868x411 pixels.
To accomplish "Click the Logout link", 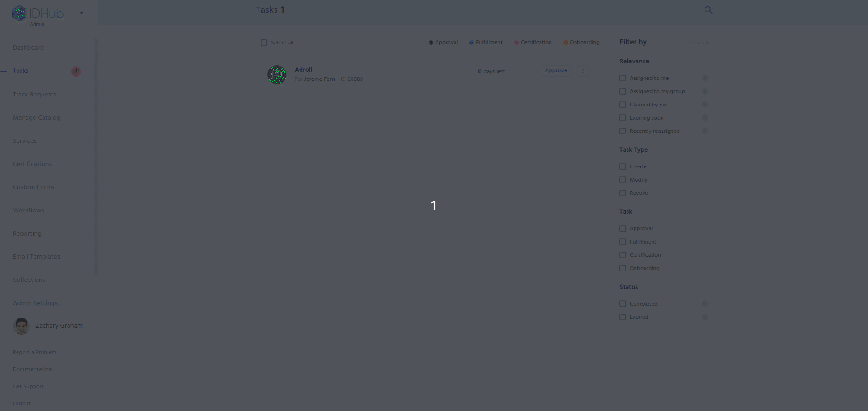I will tap(21, 403).
